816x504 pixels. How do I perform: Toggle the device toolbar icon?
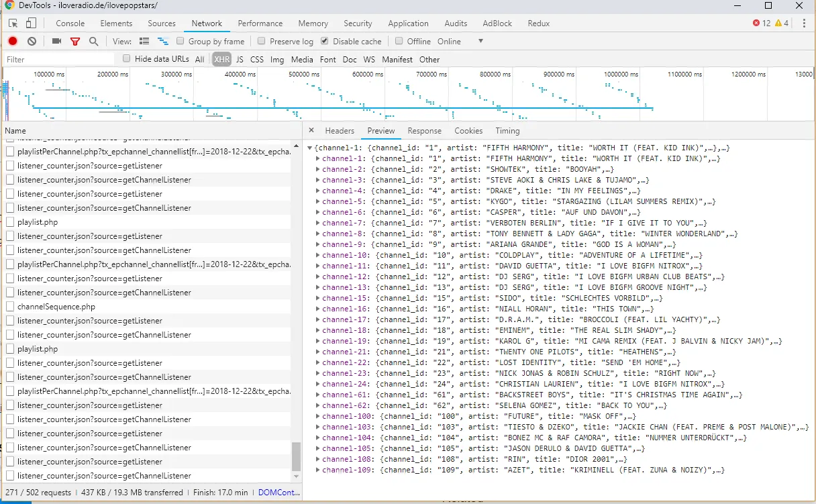[x=31, y=23]
